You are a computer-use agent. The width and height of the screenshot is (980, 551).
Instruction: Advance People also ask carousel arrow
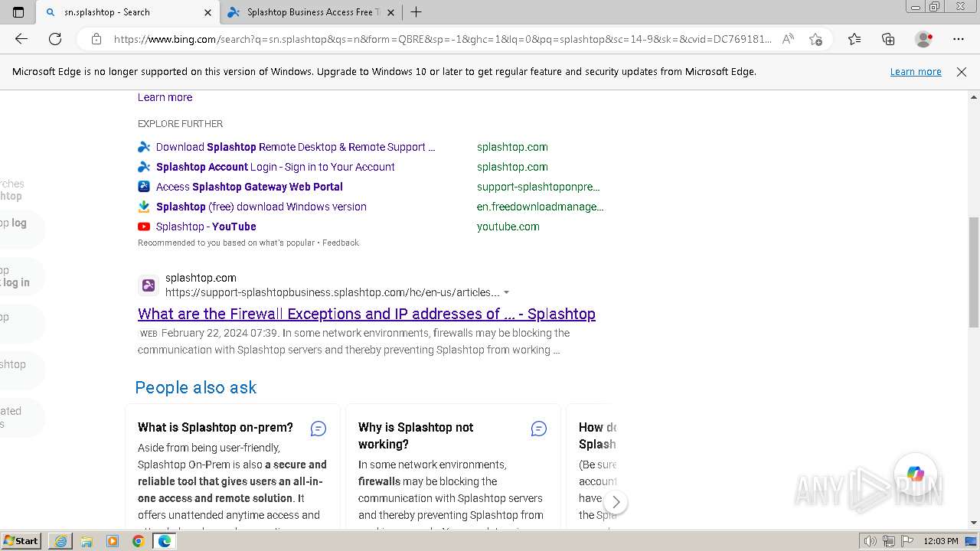click(616, 503)
